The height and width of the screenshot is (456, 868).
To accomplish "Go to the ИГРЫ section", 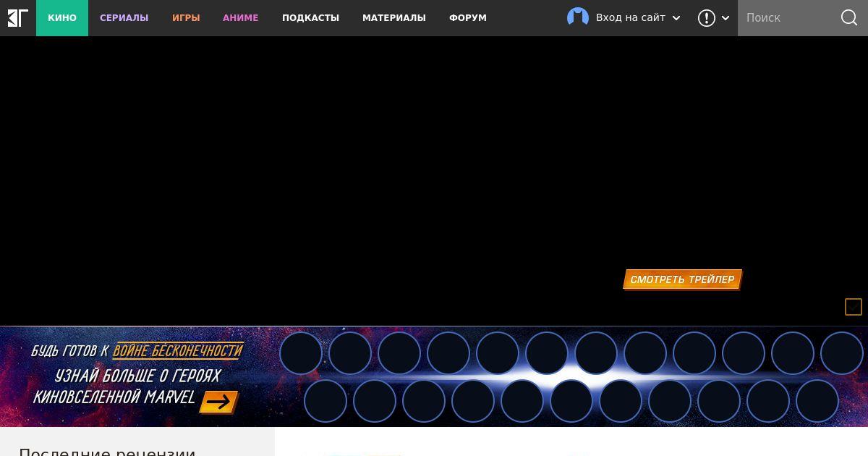I will (186, 18).
